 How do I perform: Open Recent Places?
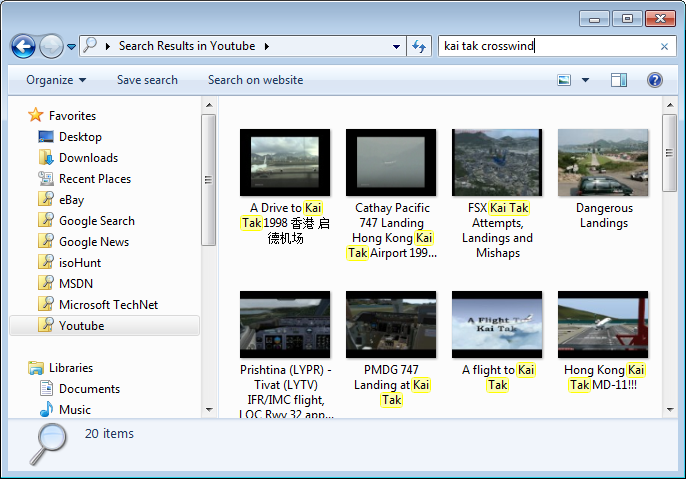point(95,179)
